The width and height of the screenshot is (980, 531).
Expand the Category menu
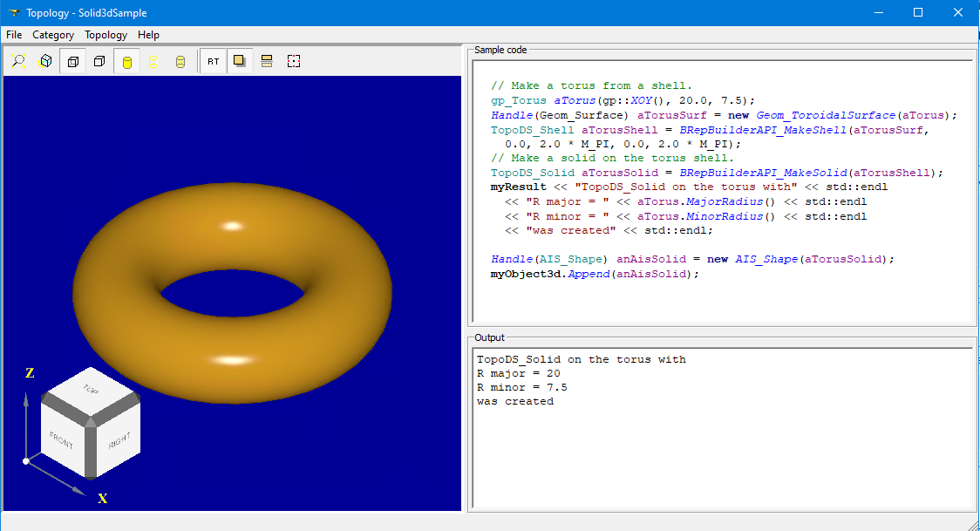(53, 35)
